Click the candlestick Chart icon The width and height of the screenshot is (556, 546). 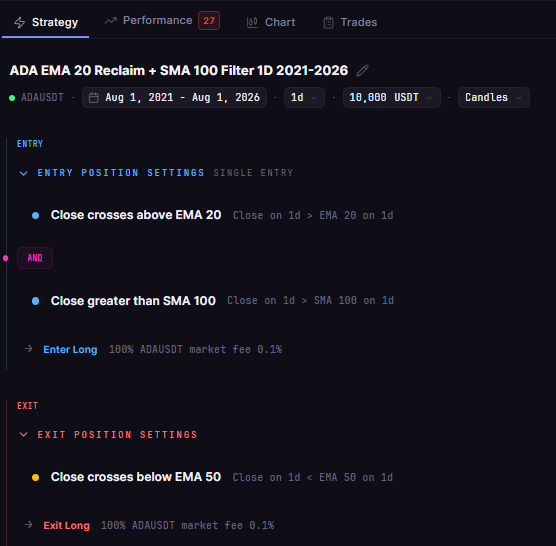coord(252,23)
